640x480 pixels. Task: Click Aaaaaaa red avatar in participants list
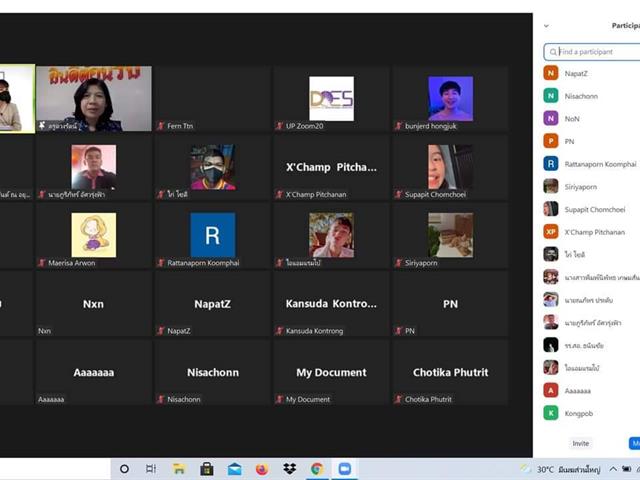[551, 390]
